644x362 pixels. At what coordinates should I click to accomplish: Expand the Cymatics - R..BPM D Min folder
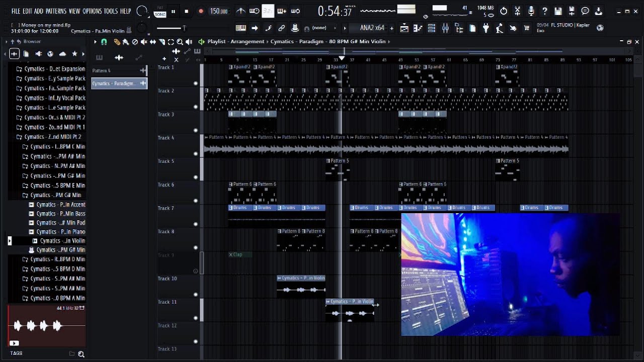tap(53, 259)
